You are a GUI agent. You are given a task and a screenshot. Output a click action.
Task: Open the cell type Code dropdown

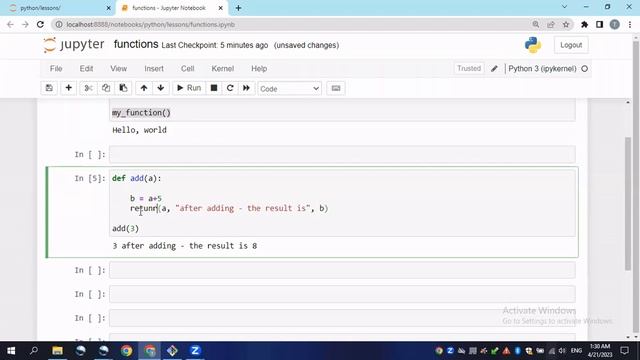click(289, 89)
